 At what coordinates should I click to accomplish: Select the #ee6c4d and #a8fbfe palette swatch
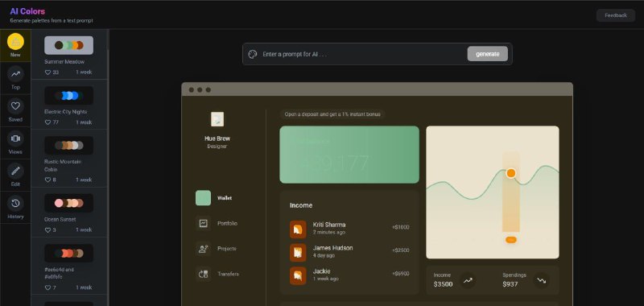click(x=69, y=253)
